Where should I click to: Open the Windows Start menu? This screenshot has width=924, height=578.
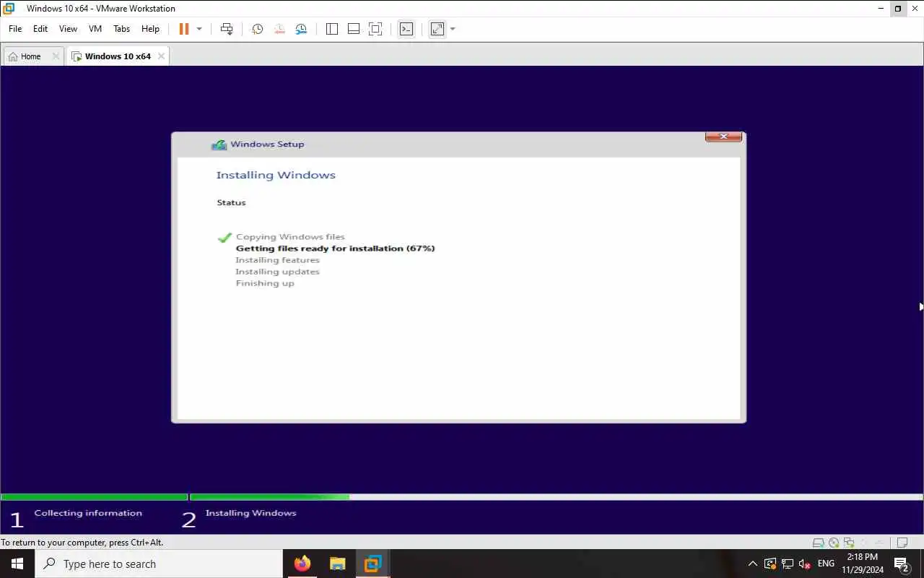click(17, 564)
